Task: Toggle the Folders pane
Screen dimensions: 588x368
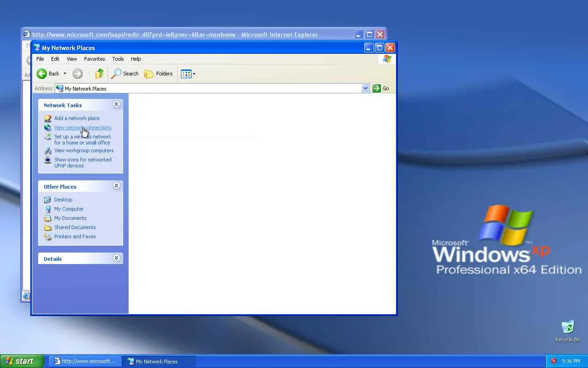Action: [x=158, y=74]
